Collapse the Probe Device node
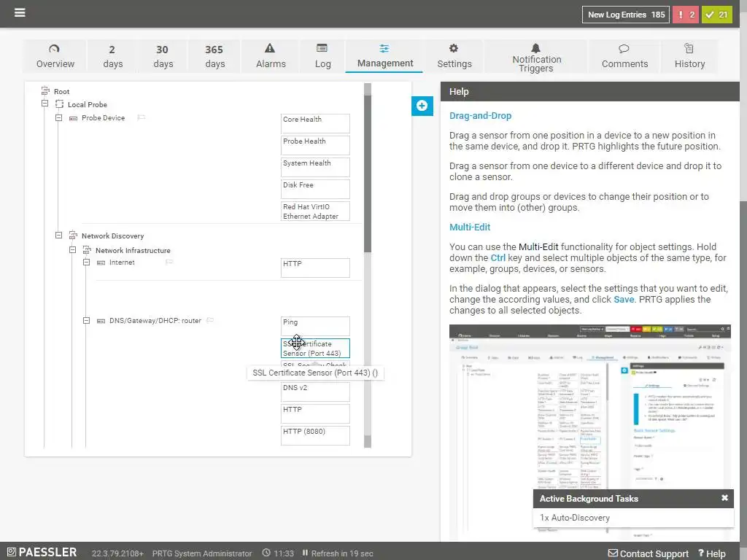 [x=58, y=117]
